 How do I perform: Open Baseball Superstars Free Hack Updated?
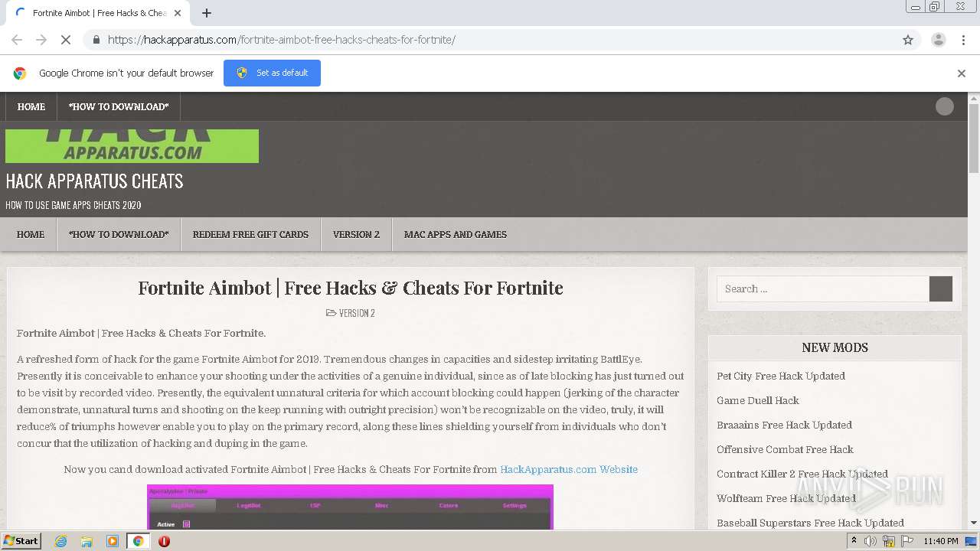(x=810, y=523)
